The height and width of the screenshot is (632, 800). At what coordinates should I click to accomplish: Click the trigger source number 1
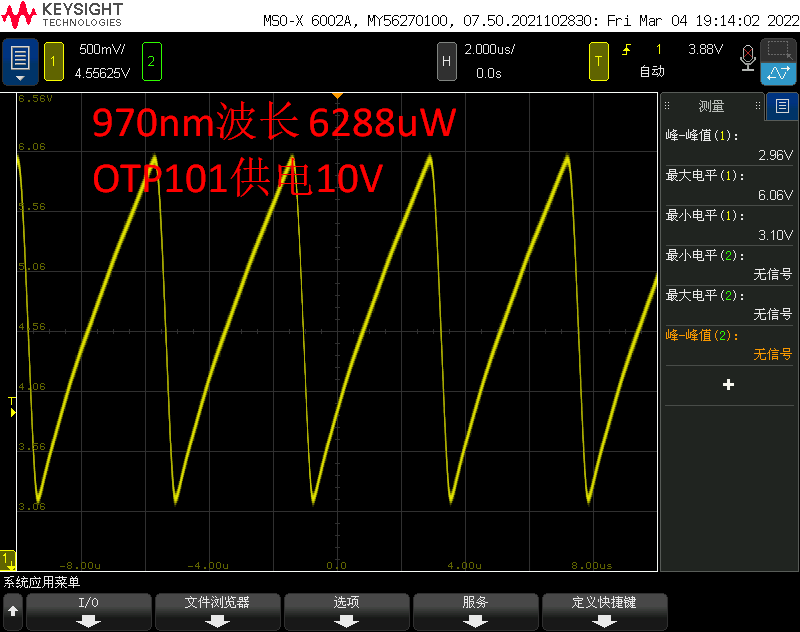(659, 49)
